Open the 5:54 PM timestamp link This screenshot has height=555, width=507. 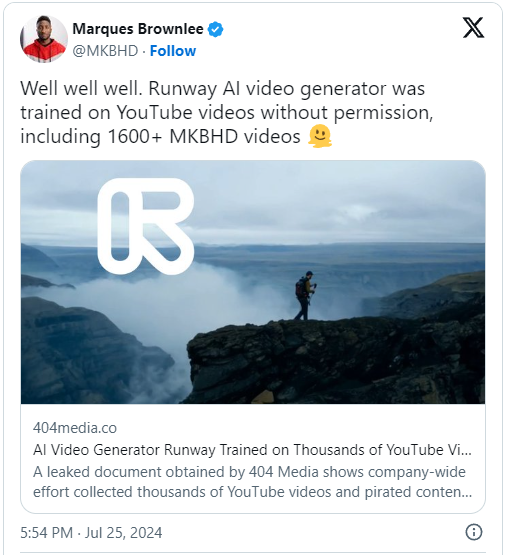pos(46,533)
